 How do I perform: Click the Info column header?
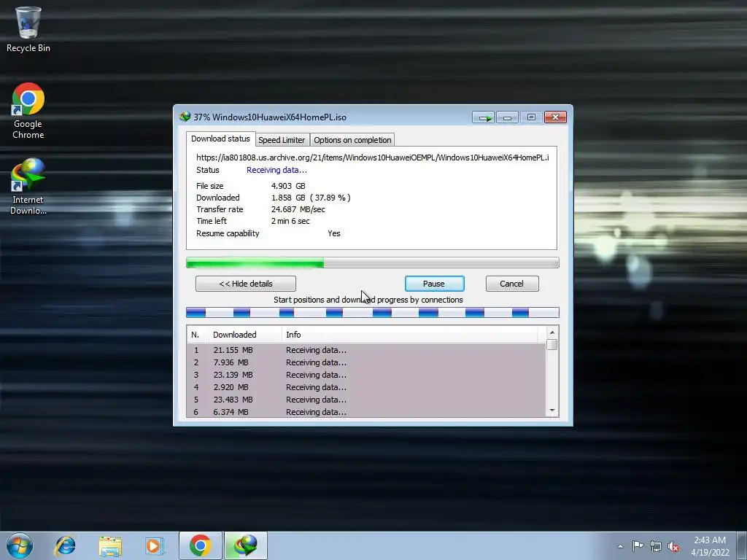coord(410,335)
